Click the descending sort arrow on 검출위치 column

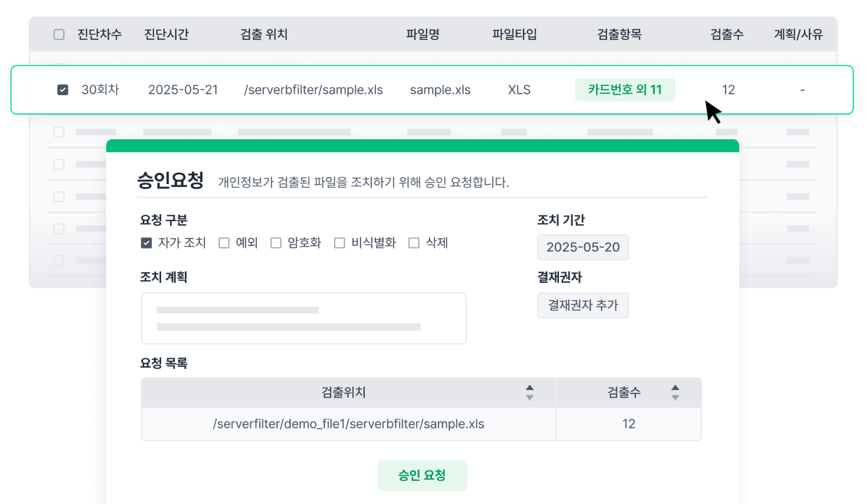pos(529,397)
